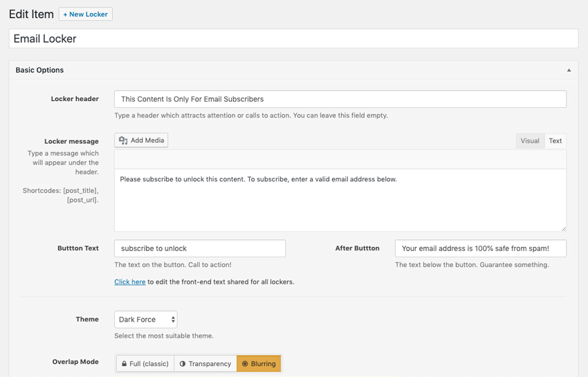Select Transparency overlap mode
Image resolution: width=588 pixels, height=377 pixels.
click(x=205, y=364)
